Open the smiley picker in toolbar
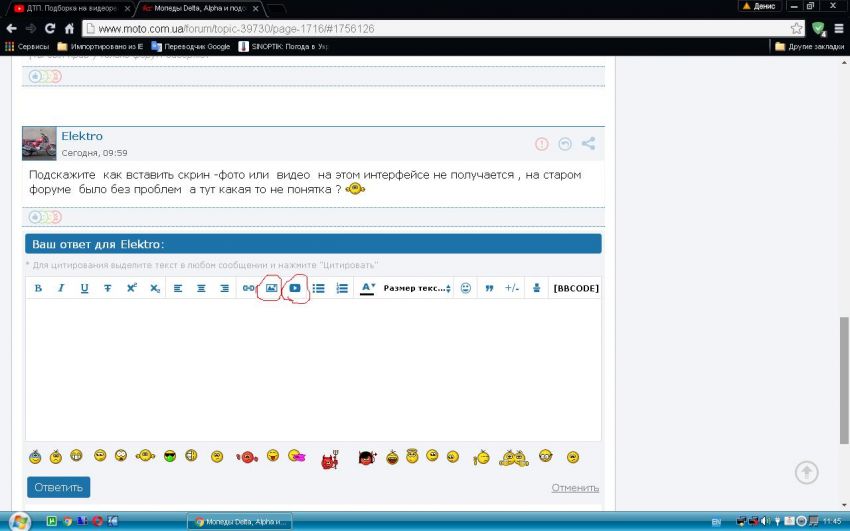Image resolution: width=850 pixels, height=531 pixels. (x=466, y=288)
